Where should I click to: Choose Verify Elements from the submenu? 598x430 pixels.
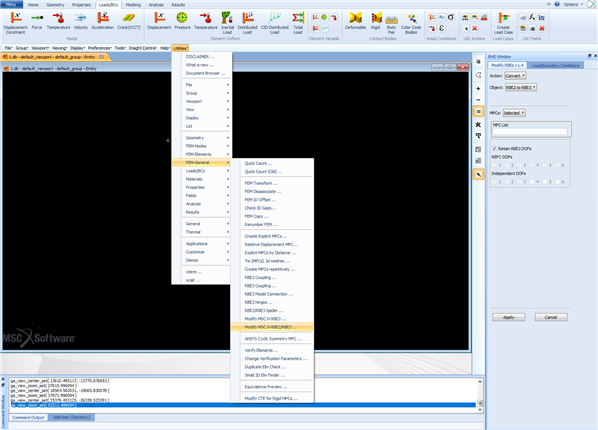click(x=261, y=350)
